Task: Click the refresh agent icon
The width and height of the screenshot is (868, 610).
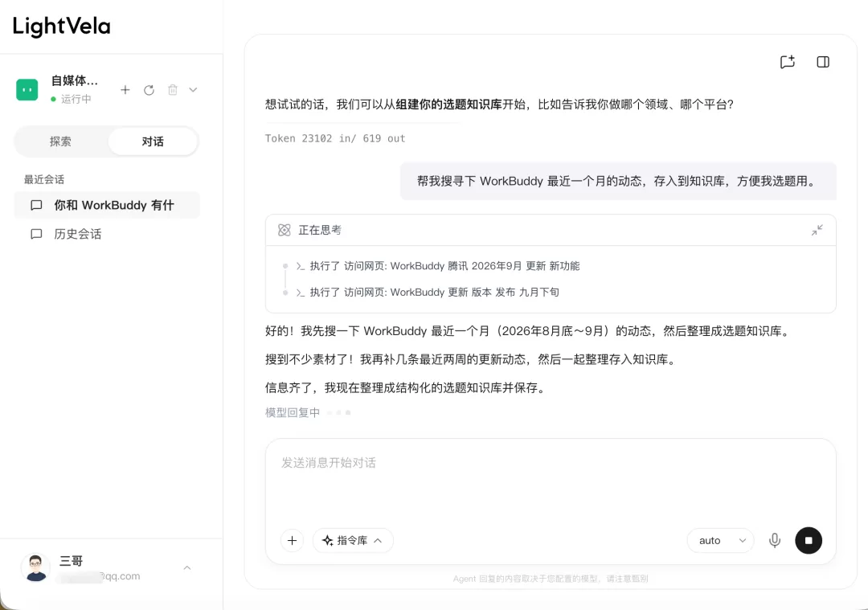Action: coord(149,90)
